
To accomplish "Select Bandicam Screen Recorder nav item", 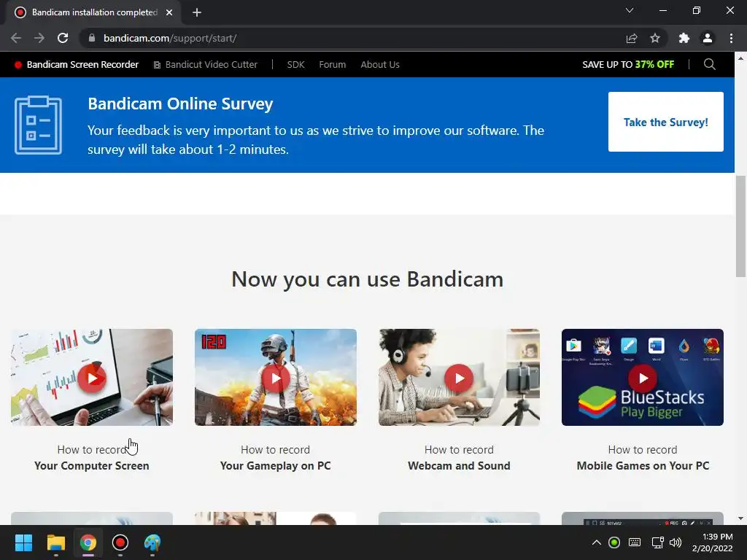I will (x=76, y=65).
